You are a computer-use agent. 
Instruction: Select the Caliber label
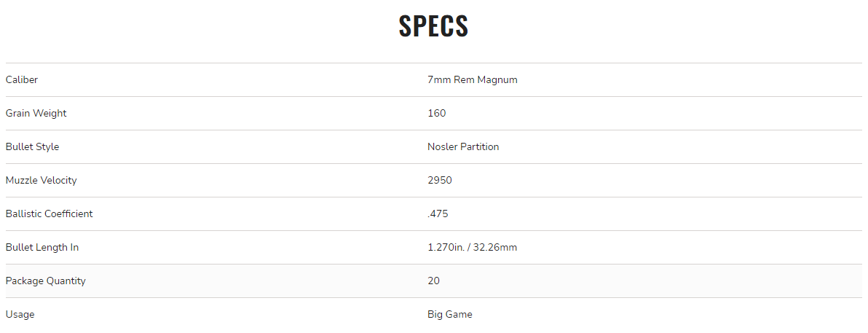[22, 79]
